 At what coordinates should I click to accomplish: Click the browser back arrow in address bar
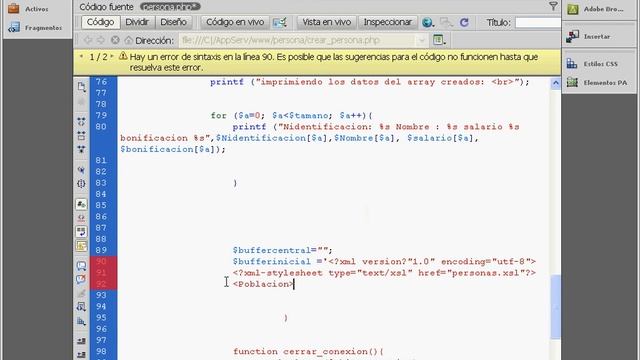coord(88,40)
